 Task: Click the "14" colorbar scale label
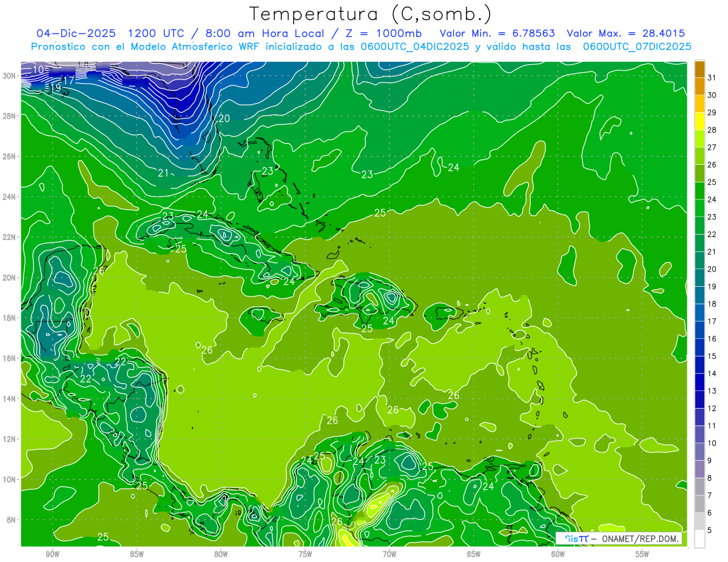(x=712, y=373)
